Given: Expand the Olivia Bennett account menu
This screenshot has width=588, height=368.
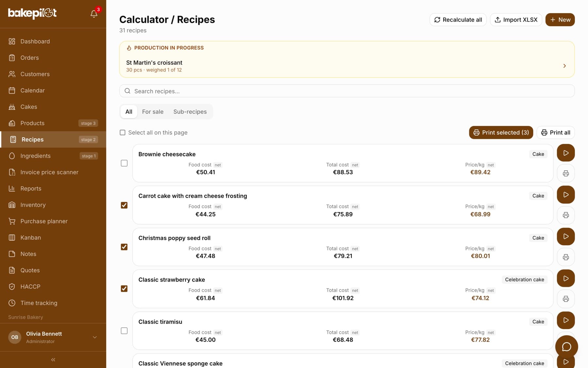Looking at the screenshot, I should [x=53, y=337].
